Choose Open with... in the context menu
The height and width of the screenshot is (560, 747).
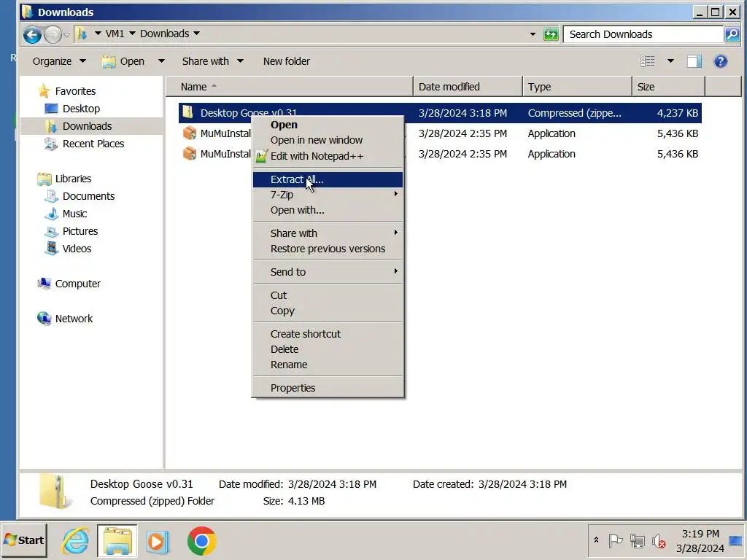[328, 210]
